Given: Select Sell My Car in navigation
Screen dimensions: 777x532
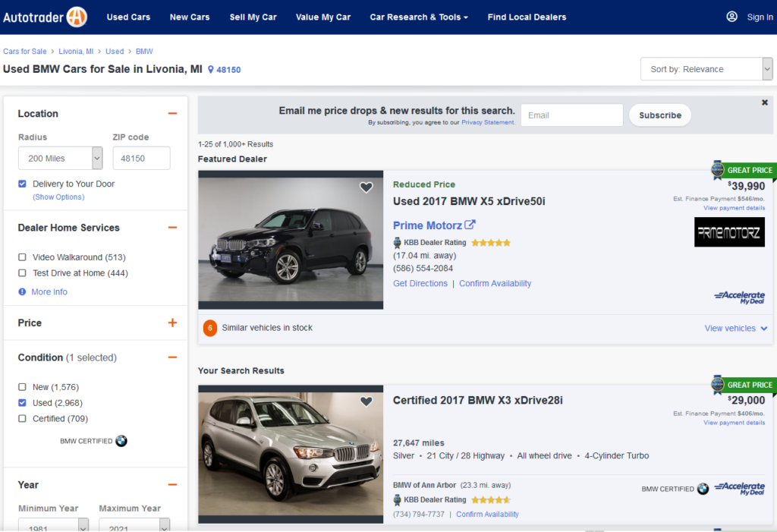Looking at the screenshot, I should pos(253,17).
